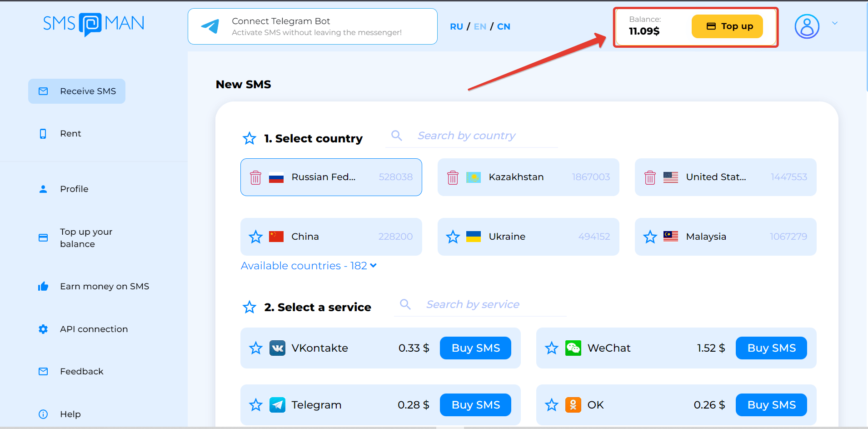Open the Rent menu item
The height and width of the screenshot is (429, 868).
(70, 133)
